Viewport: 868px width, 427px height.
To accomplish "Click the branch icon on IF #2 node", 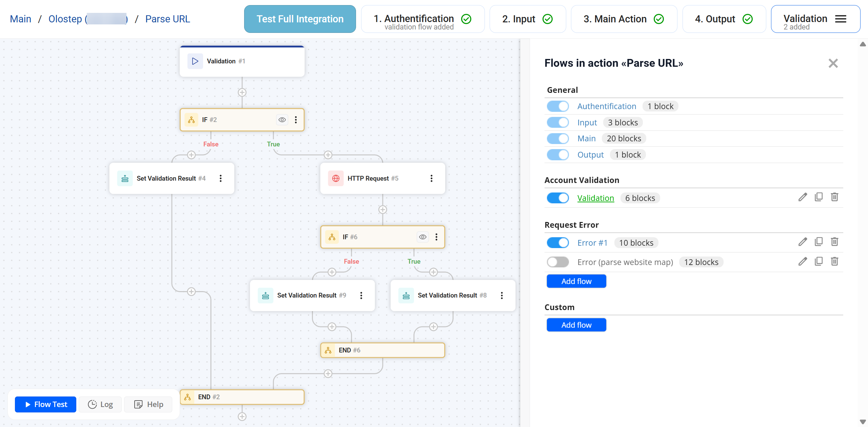I will (x=191, y=120).
